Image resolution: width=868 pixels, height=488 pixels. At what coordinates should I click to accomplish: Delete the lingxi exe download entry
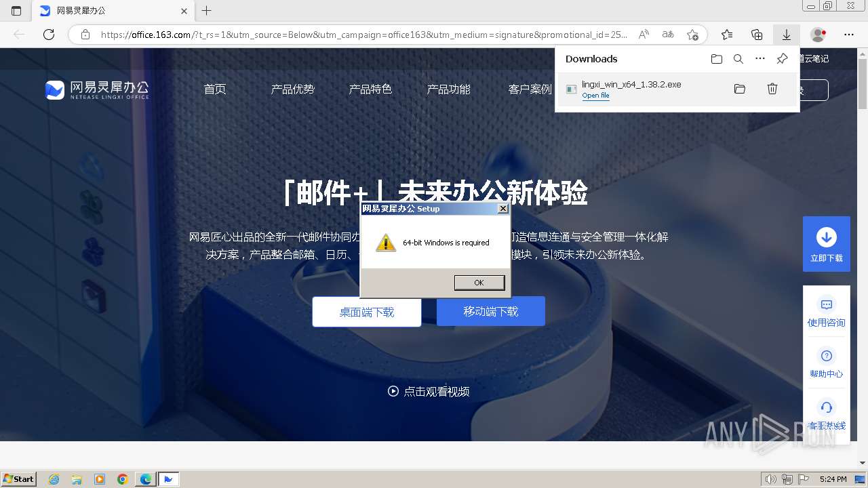[772, 89]
